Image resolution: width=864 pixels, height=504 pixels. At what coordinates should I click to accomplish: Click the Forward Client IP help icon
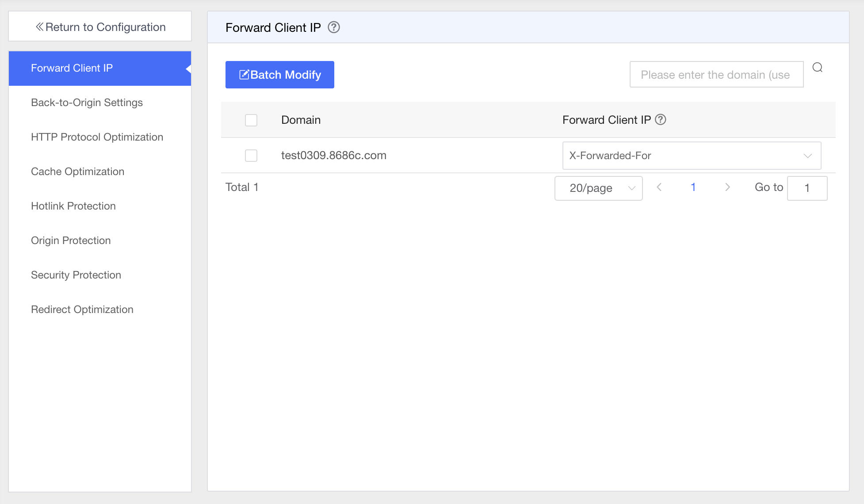(333, 27)
